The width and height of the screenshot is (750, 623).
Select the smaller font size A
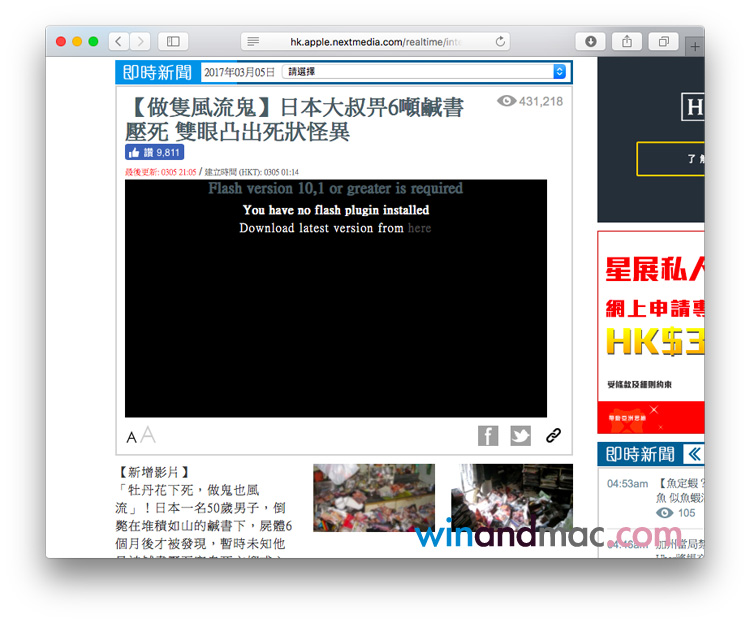131,438
